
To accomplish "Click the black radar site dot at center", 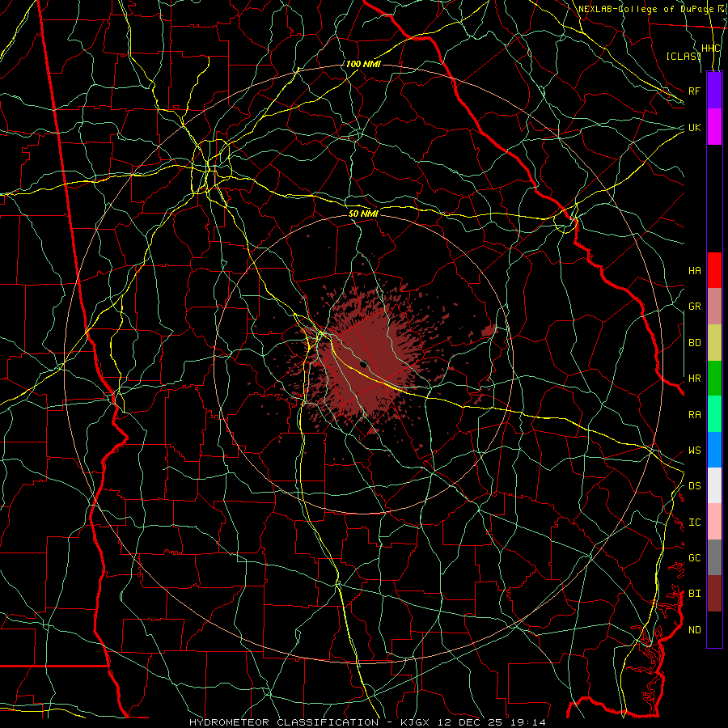I will pyautogui.click(x=363, y=364).
